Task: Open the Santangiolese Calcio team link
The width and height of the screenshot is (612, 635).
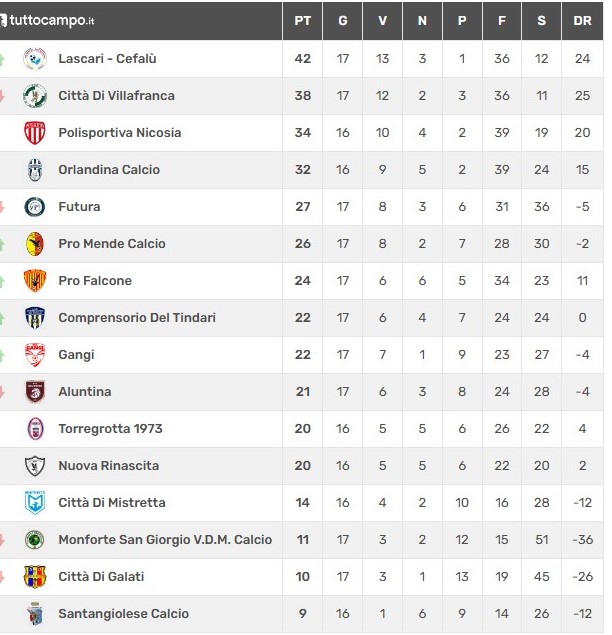Action: click(123, 614)
